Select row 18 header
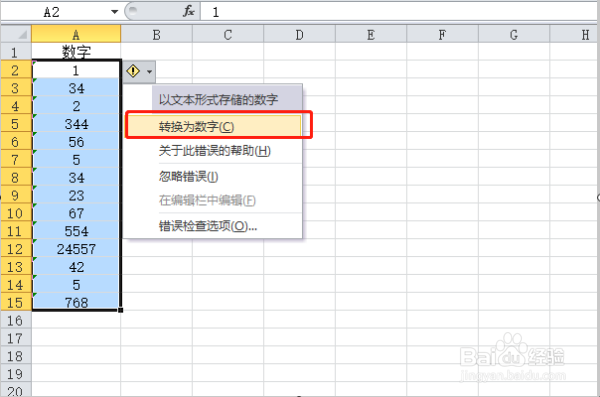 pyautogui.click(x=16, y=356)
